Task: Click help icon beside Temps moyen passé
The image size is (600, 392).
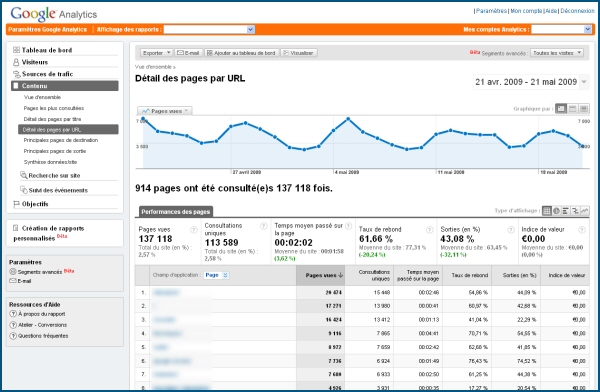Action: pos(349,226)
